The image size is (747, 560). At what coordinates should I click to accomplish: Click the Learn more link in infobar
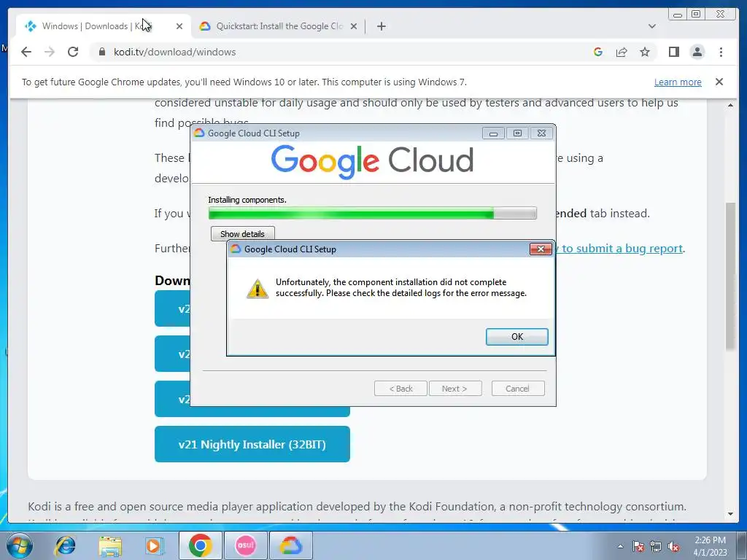(678, 82)
